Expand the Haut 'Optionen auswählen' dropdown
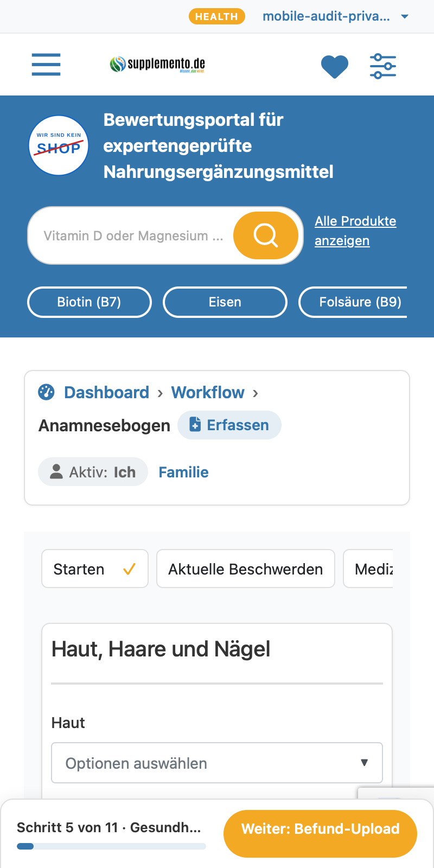Viewport: 434px width, 868px height. 217,763
